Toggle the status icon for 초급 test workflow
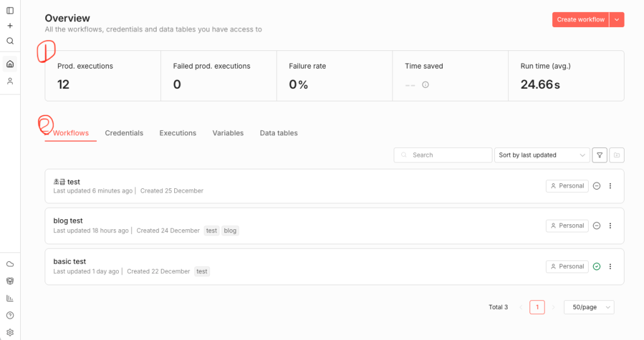Image resolution: width=644 pixels, height=340 pixels. point(597,186)
